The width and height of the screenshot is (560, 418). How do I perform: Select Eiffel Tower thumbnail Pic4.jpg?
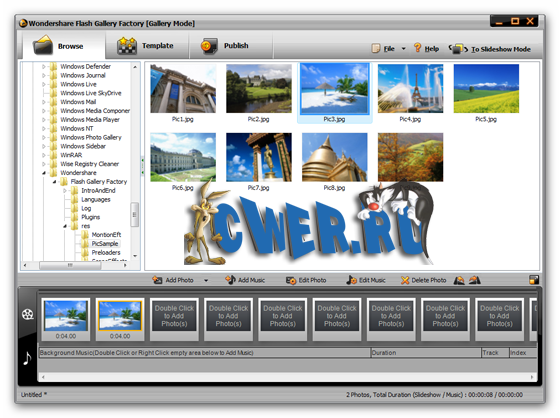coord(410,89)
